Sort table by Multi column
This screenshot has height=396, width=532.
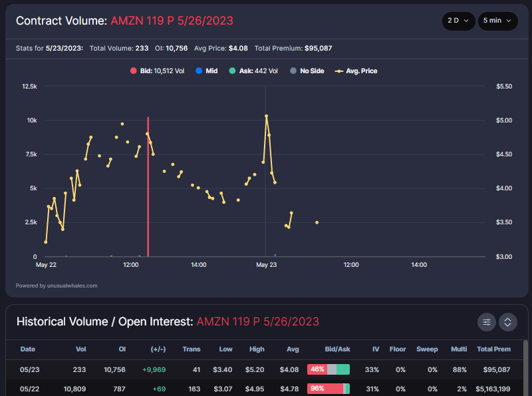tap(459, 349)
